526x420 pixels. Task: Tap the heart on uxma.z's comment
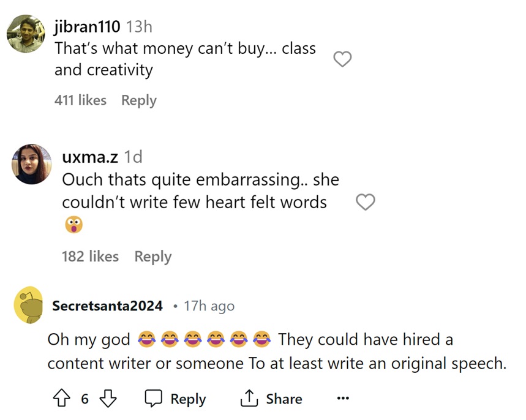pyautogui.click(x=366, y=202)
